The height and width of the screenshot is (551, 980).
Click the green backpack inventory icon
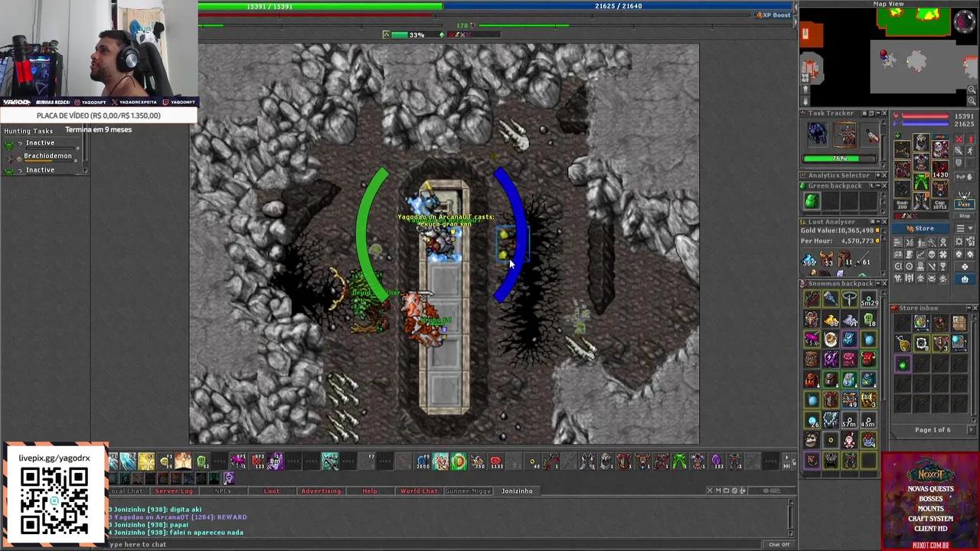click(x=811, y=200)
